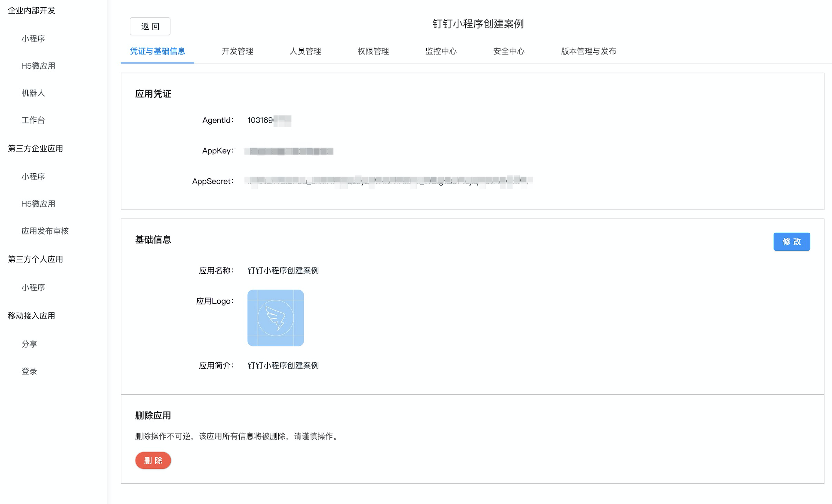The height and width of the screenshot is (504, 832).
Task: Go to the 监控中心 tab
Action: pos(440,51)
